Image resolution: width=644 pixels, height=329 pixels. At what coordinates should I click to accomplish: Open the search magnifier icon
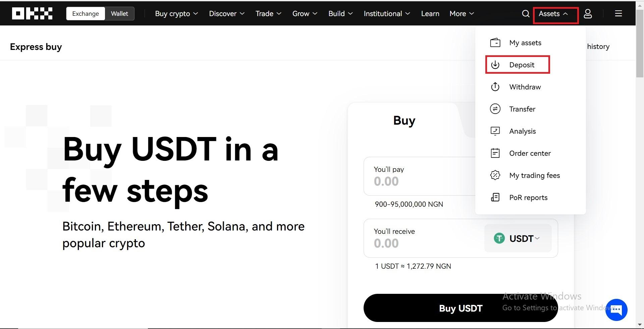click(526, 13)
